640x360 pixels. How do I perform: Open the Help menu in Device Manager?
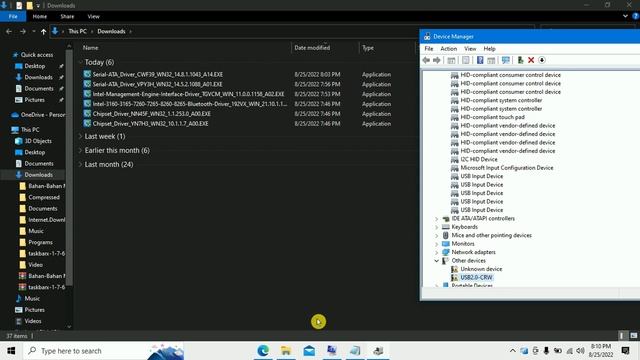489,49
